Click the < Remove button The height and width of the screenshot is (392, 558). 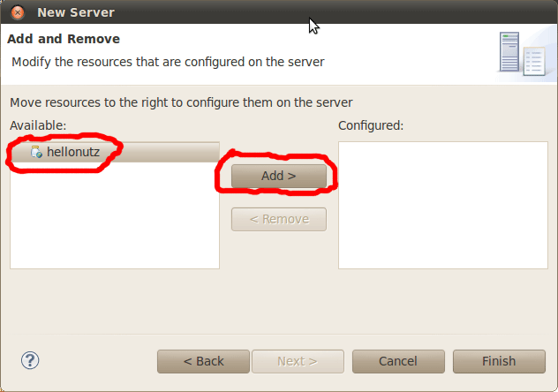[278, 219]
